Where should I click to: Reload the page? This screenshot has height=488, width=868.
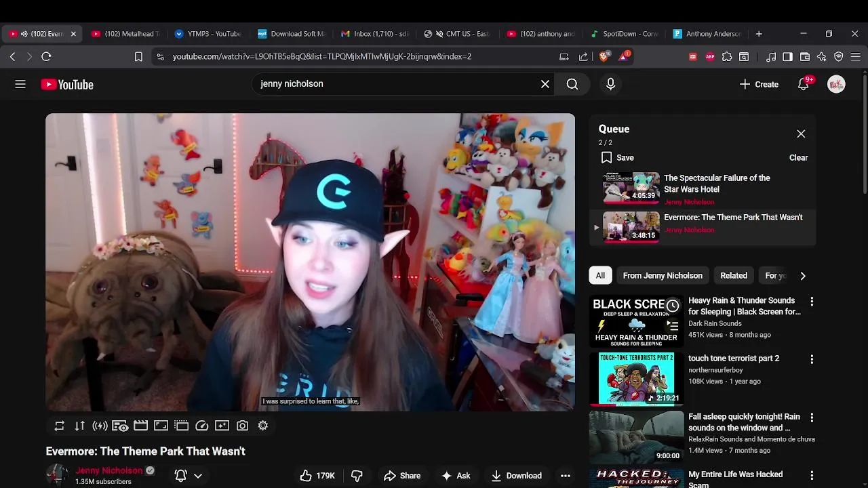click(46, 57)
